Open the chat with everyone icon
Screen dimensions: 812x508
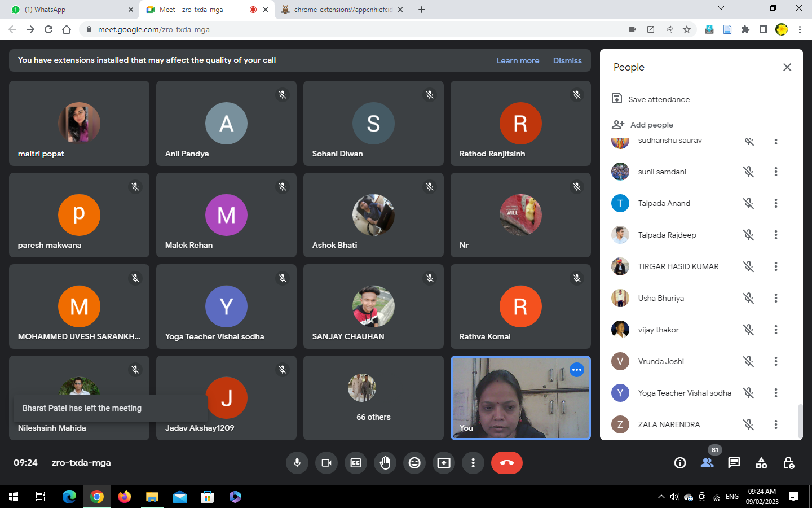click(734, 463)
